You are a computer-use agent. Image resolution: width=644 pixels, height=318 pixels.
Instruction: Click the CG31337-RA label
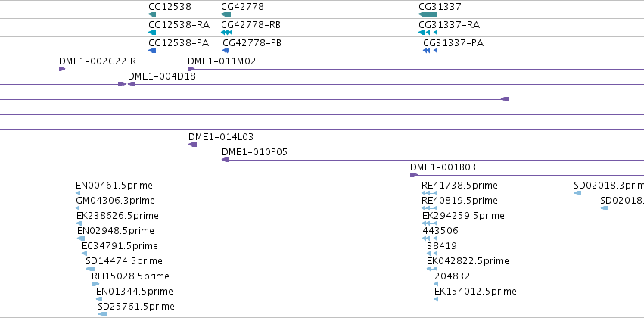click(450, 25)
